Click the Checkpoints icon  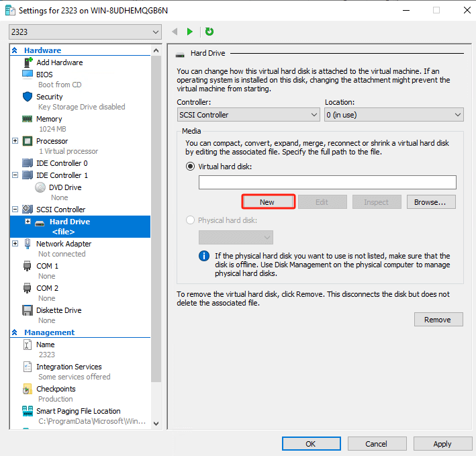tap(28, 389)
